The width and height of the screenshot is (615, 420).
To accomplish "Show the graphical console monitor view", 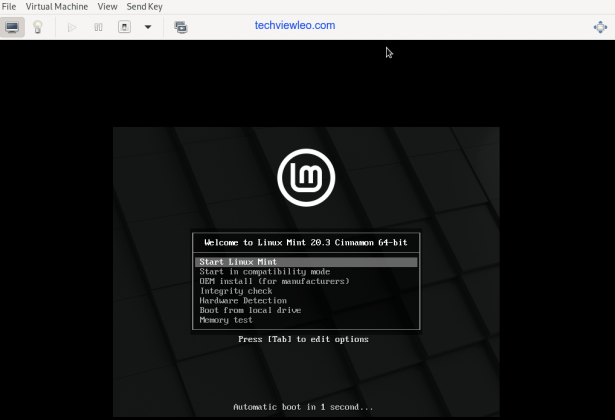I will (12, 27).
